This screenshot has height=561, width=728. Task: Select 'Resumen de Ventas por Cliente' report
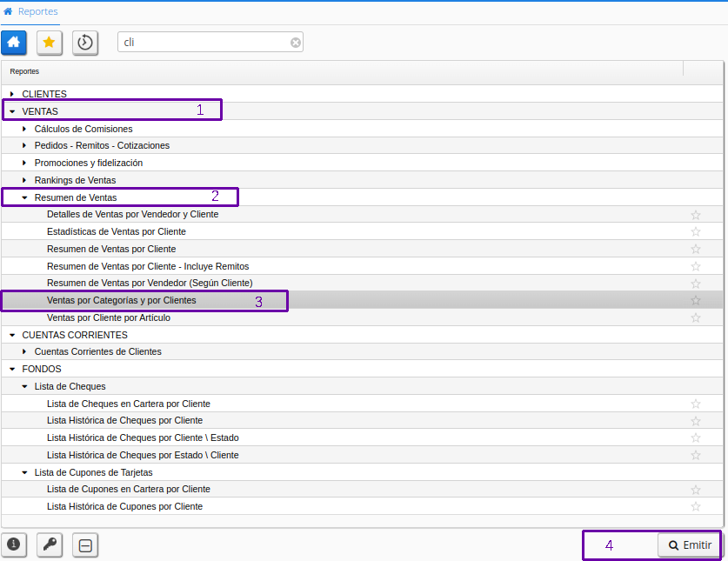[111, 249]
